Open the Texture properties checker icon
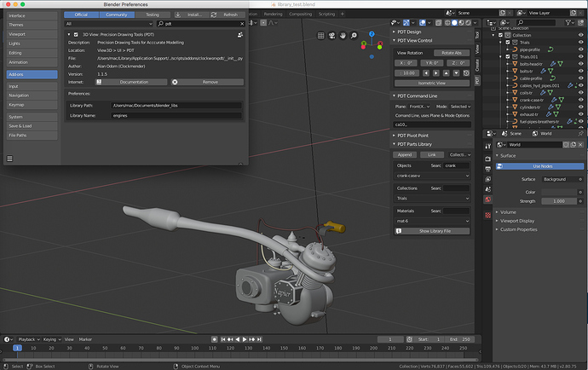 (488, 215)
